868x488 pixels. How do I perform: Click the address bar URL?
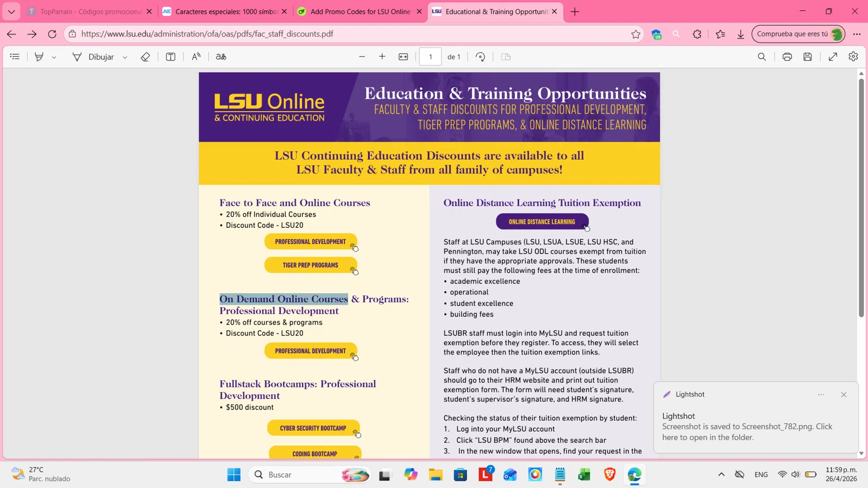coord(207,34)
